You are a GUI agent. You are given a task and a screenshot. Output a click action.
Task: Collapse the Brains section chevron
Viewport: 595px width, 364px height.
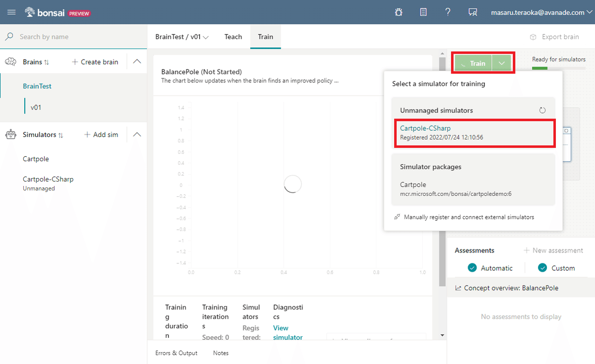137,62
